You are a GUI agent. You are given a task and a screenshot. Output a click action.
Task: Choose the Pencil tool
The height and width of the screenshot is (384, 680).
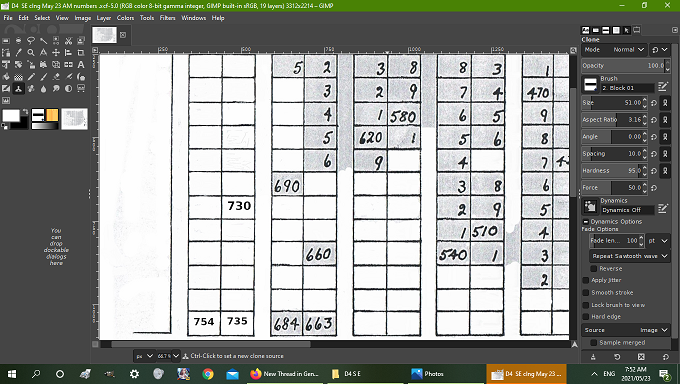tap(31, 77)
